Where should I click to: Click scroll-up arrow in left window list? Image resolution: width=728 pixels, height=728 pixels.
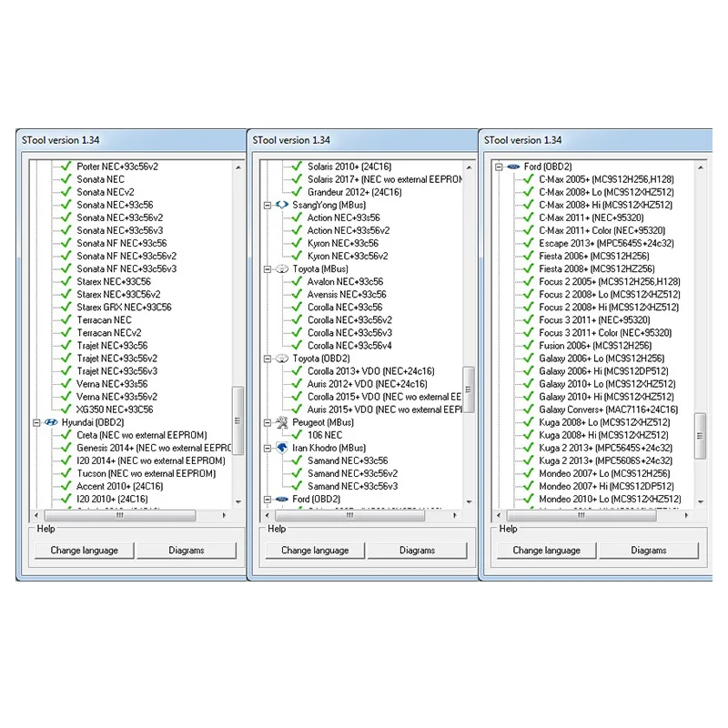pos(238,167)
